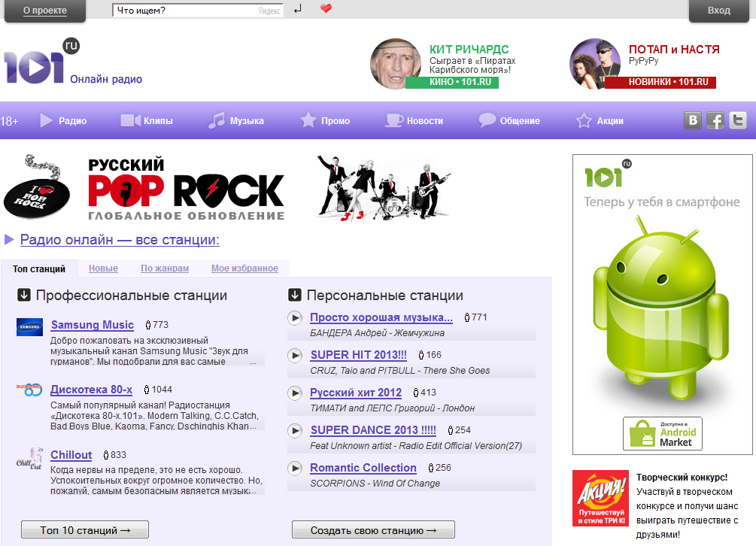Open the Музыка menu item
The width and height of the screenshot is (756, 546).
tap(235, 120)
